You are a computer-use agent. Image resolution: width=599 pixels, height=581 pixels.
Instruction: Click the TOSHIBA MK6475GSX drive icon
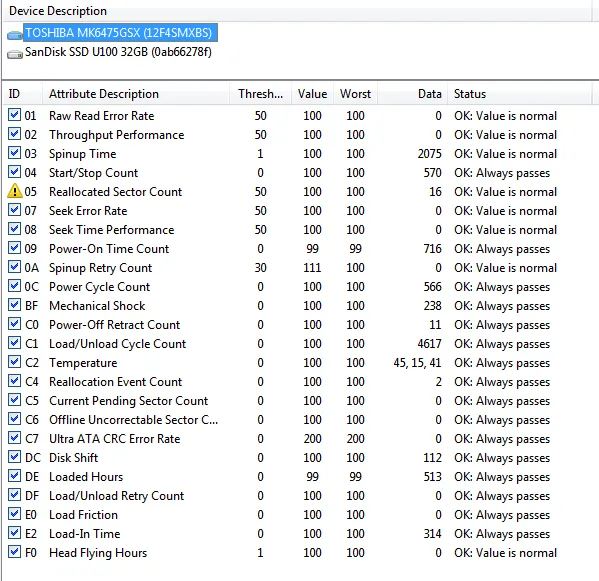(15, 35)
